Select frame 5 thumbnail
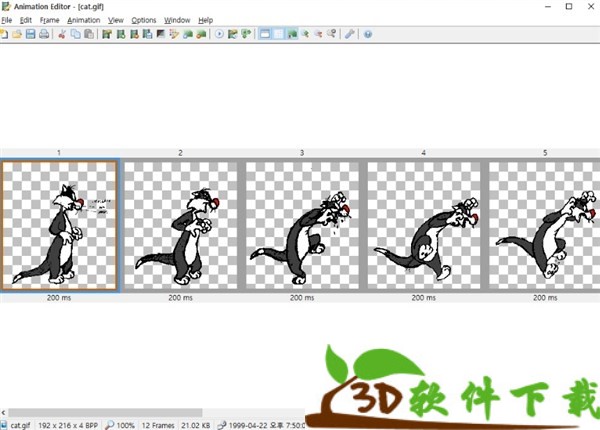The image size is (600, 430). pyautogui.click(x=545, y=225)
